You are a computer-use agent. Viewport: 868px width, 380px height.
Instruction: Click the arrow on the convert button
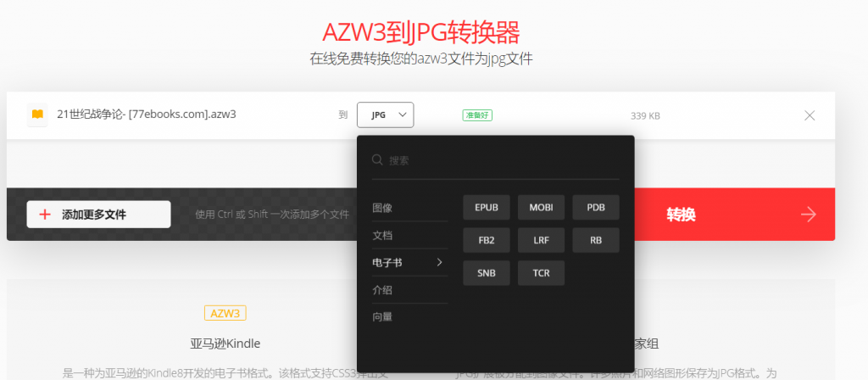point(809,215)
